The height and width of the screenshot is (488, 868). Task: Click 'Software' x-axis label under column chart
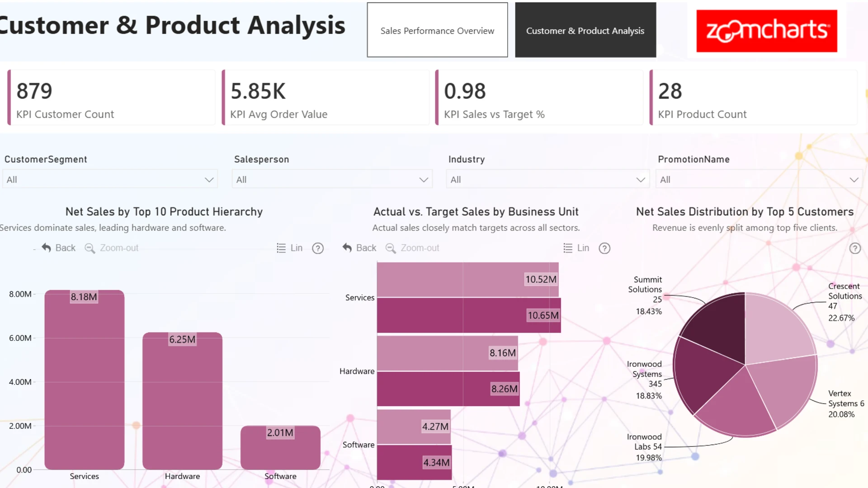tap(280, 476)
